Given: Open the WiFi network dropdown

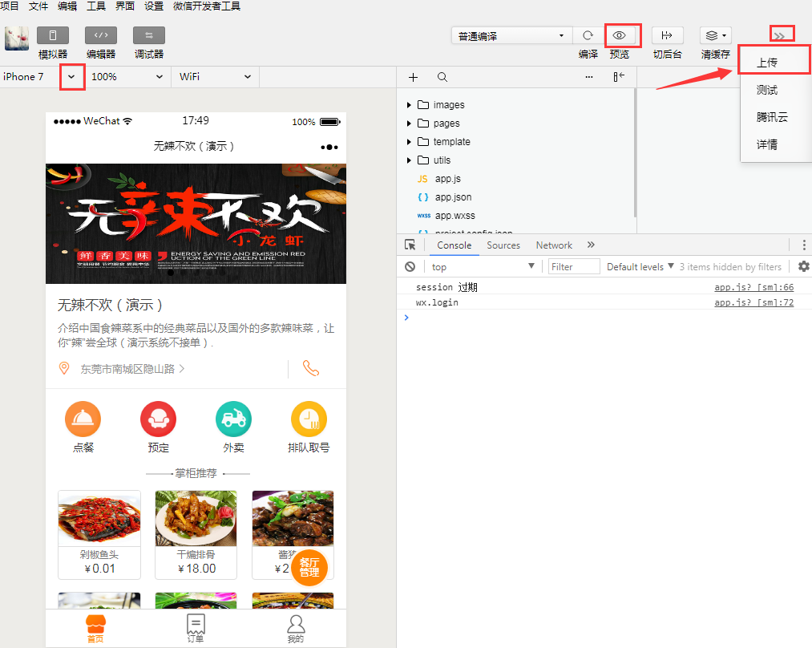Looking at the screenshot, I should pos(215,77).
